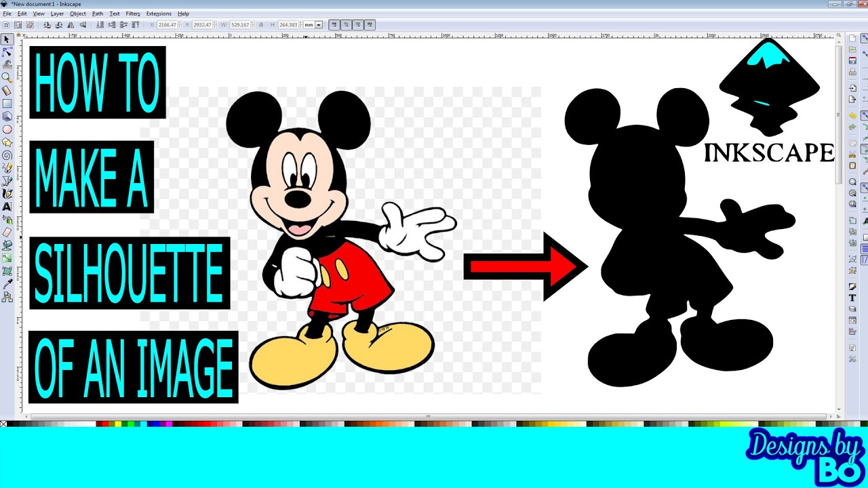This screenshot has height=488, width=868.
Task: Select the Calligraphy tool
Action: coord(7,194)
